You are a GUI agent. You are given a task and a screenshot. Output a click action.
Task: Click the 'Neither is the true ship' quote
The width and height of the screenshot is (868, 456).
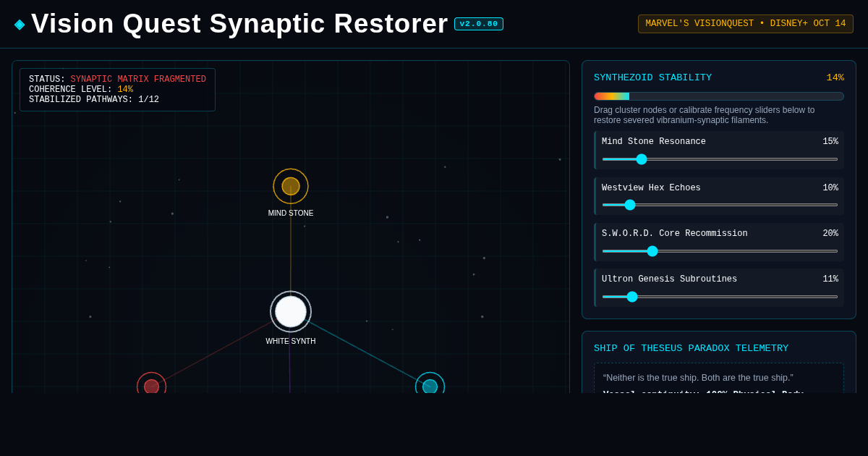[698, 378]
